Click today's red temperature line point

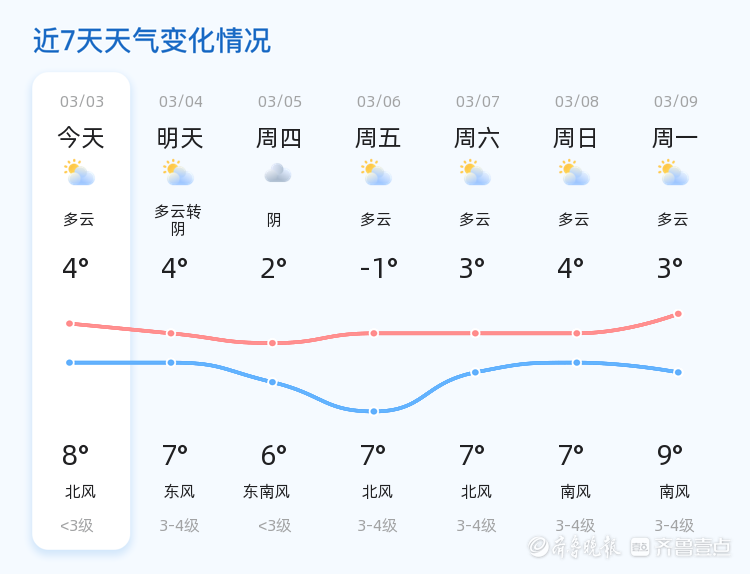tap(70, 323)
